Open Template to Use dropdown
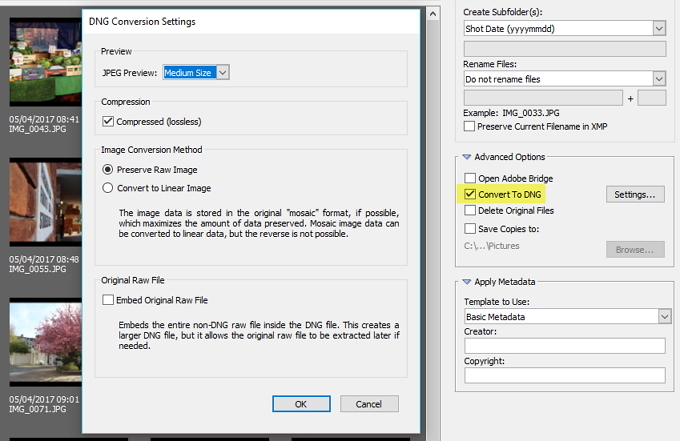This screenshot has height=441, width=680. click(568, 317)
